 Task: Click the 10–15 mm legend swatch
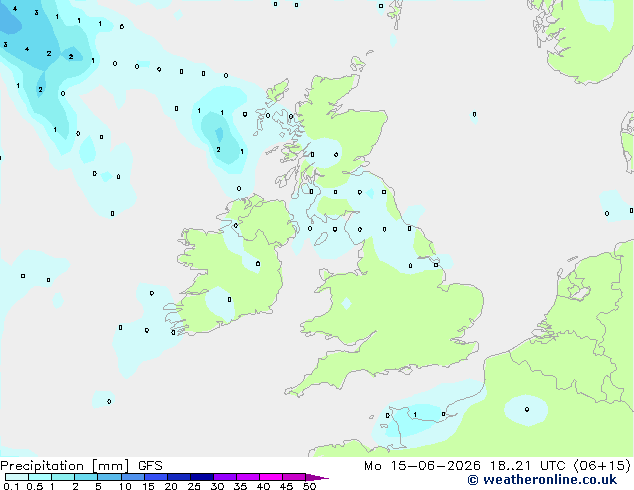(x=132, y=477)
